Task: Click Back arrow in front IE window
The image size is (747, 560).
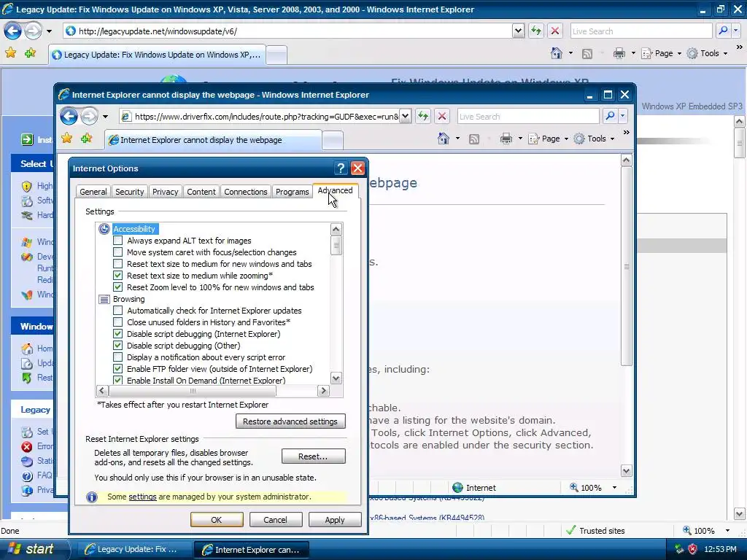Action: coord(69,116)
